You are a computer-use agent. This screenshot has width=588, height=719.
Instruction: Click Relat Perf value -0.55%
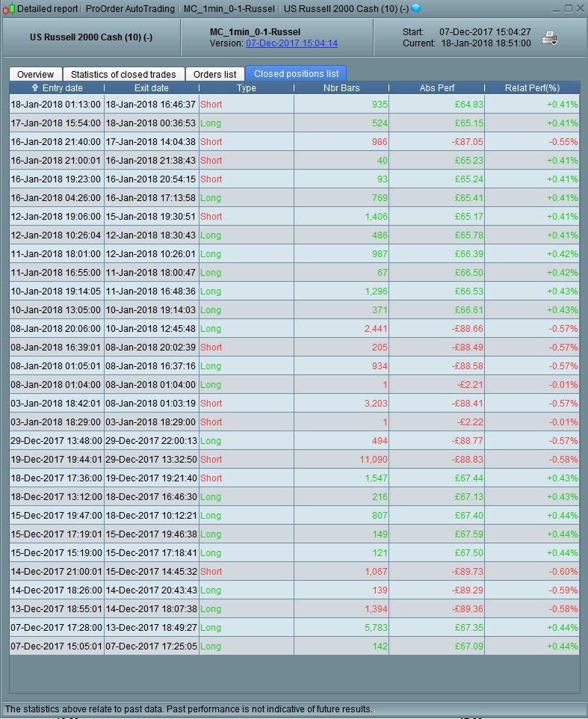[563, 142]
